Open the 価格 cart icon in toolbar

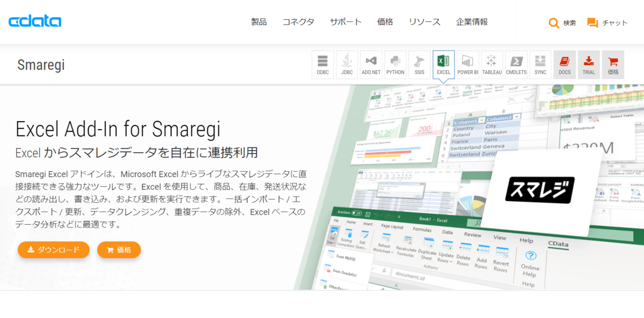[x=613, y=65]
